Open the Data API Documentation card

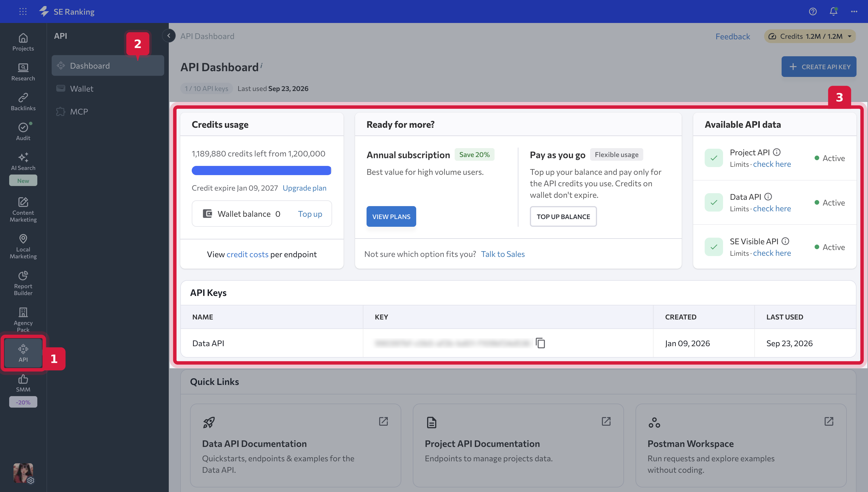[x=295, y=445]
